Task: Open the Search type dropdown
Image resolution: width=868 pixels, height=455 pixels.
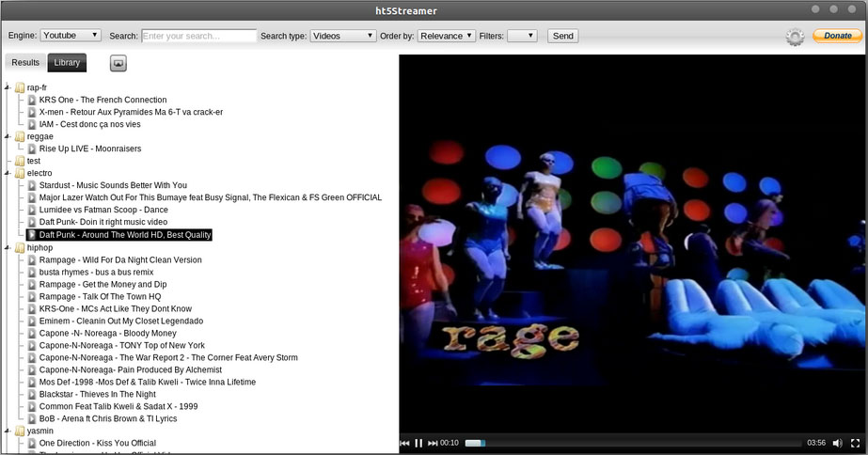Action: [343, 36]
